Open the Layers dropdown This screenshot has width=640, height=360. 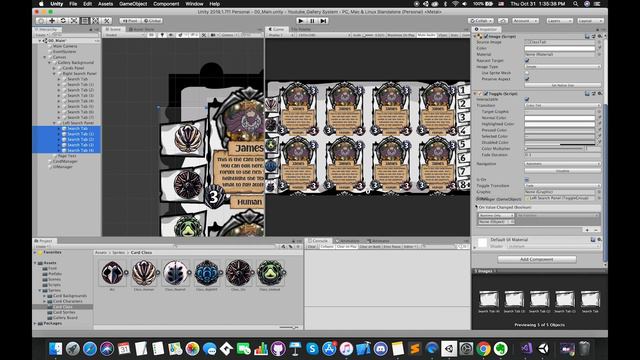tap(559, 20)
